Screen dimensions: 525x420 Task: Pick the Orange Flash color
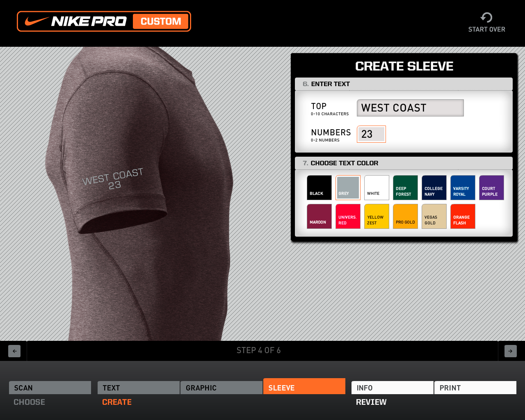463,216
